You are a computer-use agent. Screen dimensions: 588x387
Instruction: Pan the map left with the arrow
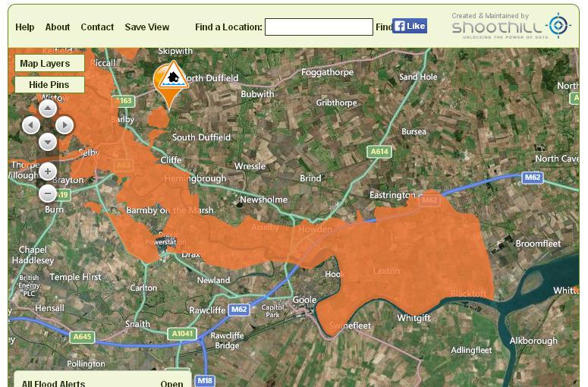31,125
